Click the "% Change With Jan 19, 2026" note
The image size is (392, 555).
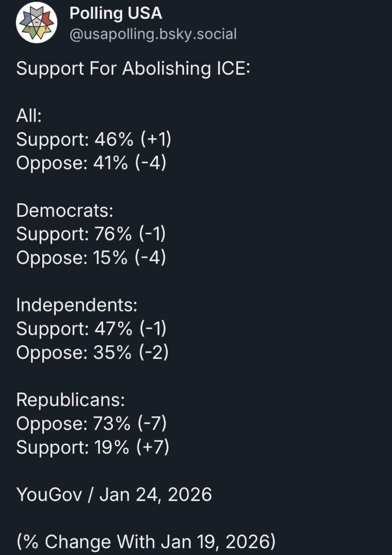[x=146, y=542]
